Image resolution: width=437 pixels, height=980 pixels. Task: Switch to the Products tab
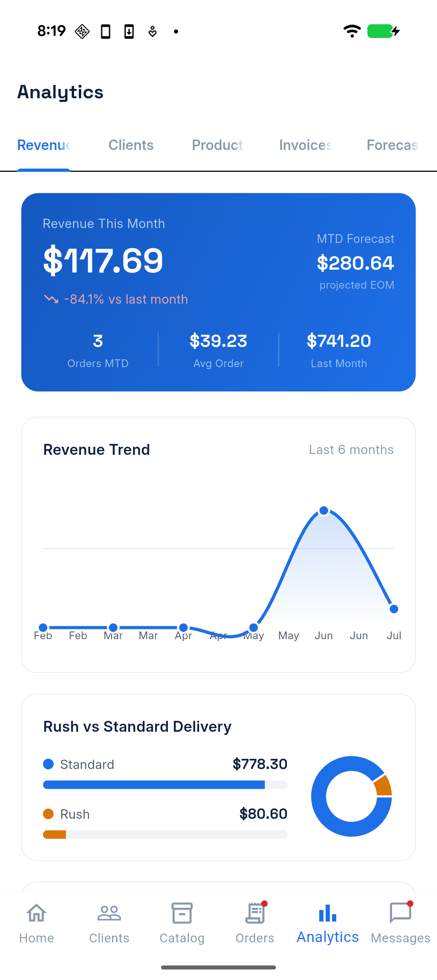[218, 145]
